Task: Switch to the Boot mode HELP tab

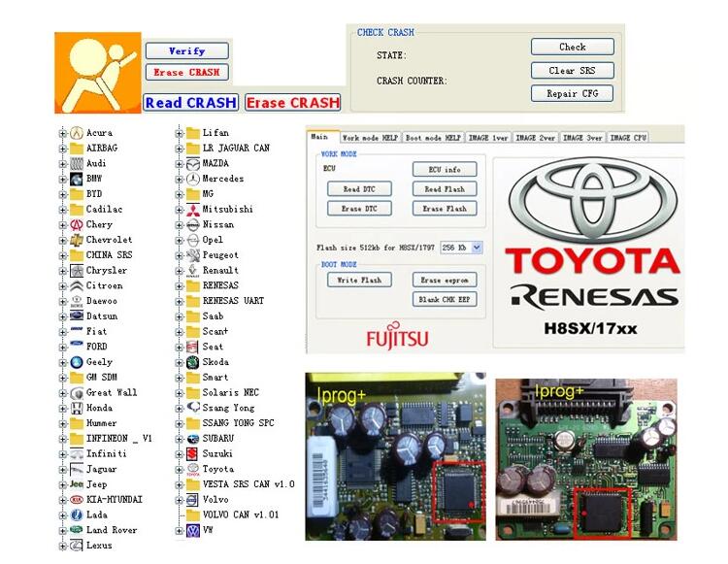Action: (x=433, y=138)
